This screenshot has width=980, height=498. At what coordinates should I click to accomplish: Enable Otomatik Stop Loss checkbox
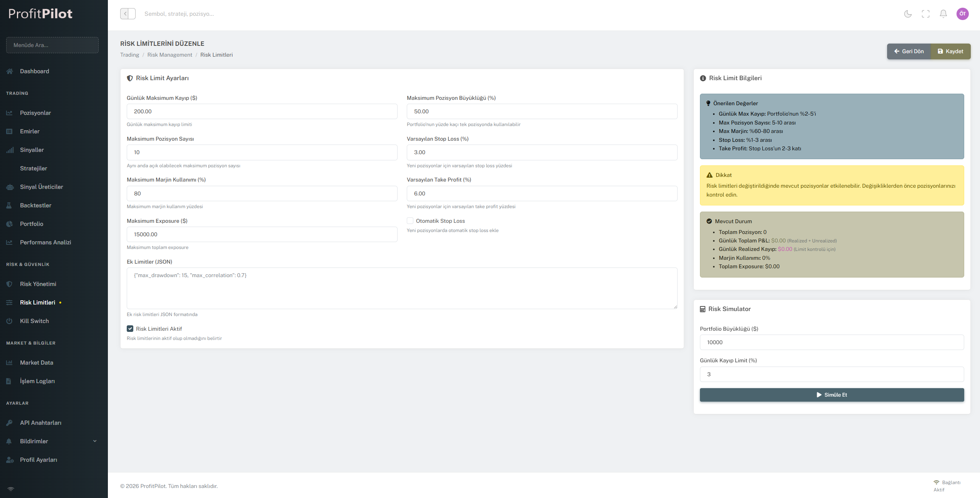(410, 221)
